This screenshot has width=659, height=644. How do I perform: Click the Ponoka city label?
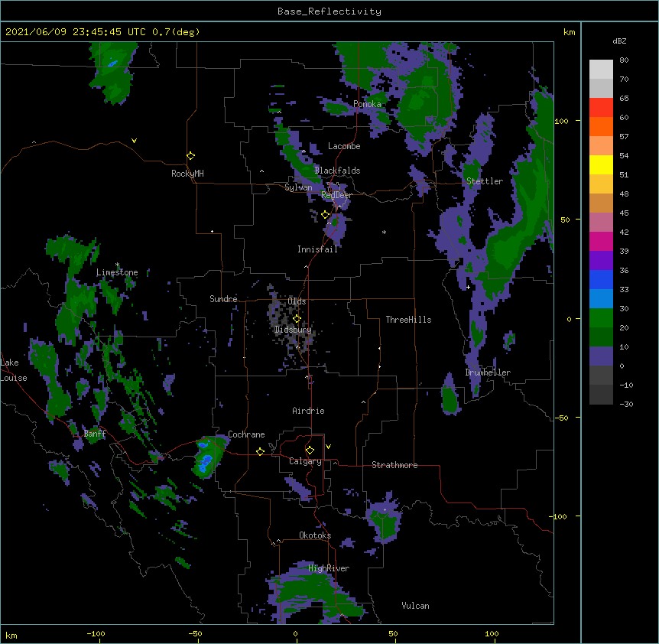click(x=367, y=104)
